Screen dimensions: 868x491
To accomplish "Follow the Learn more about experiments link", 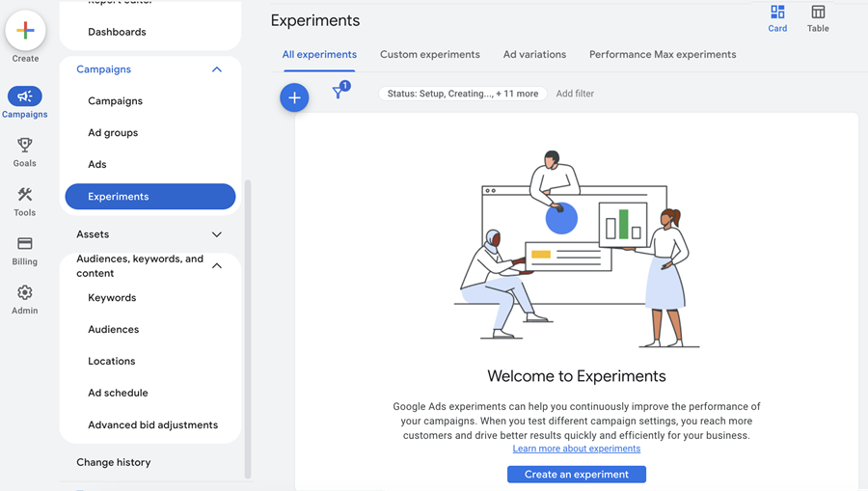I will tap(577, 449).
